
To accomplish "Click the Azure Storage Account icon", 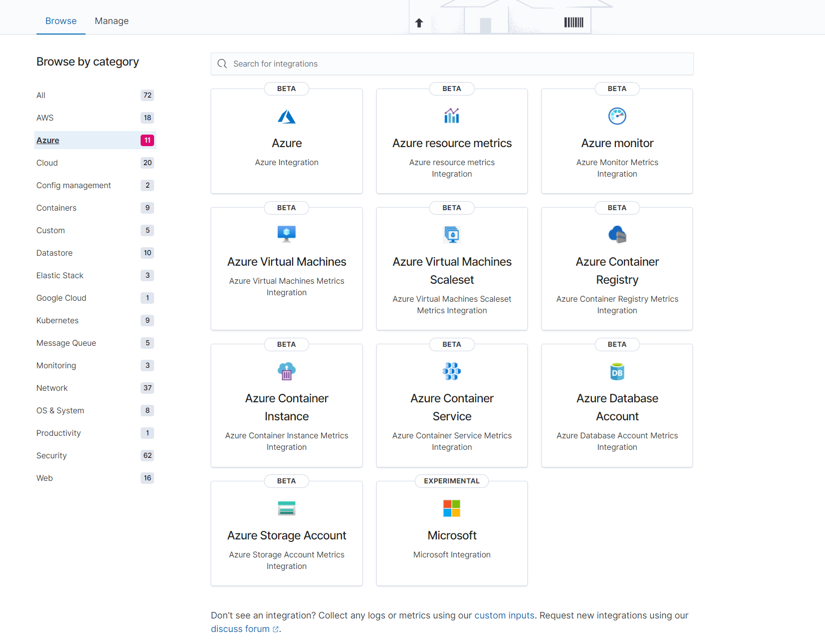I will [287, 508].
